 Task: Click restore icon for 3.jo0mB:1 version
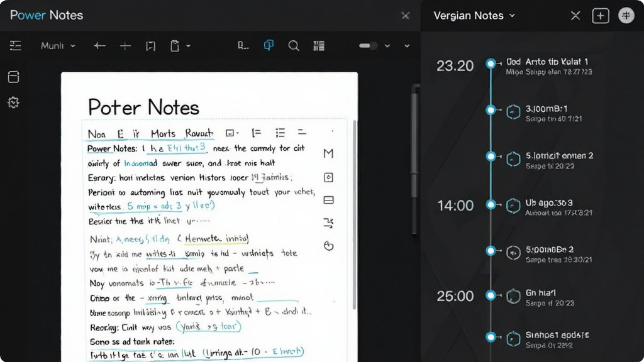coord(513,112)
